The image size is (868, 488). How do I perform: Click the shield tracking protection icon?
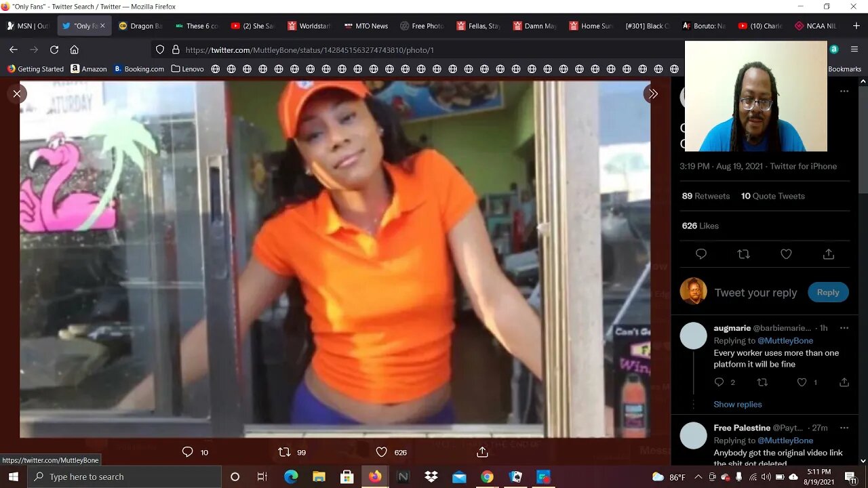(x=160, y=49)
